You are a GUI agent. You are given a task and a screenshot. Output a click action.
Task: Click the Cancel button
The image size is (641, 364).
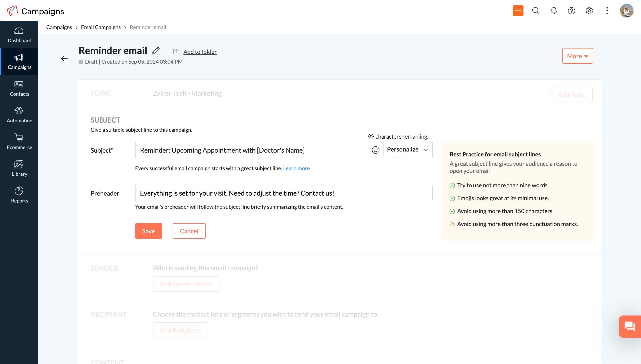189,231
